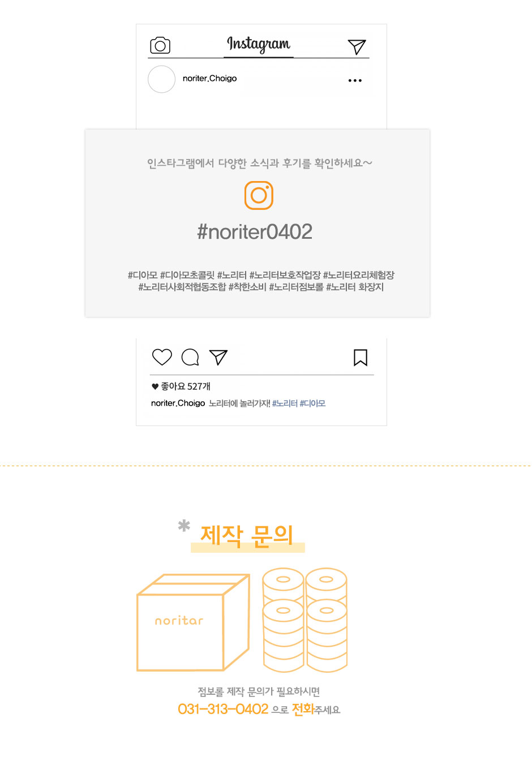
Task: Click the stacked paper rolls illustration
Action: click(304, 620)
